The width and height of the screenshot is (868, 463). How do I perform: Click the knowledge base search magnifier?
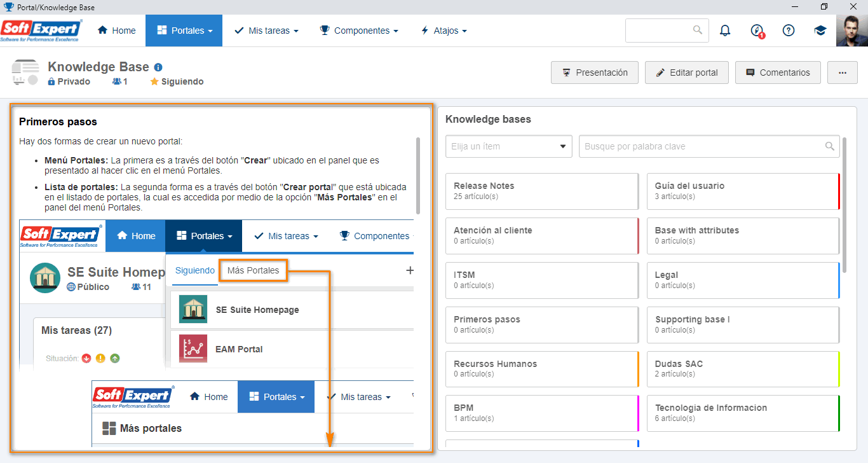829,146
